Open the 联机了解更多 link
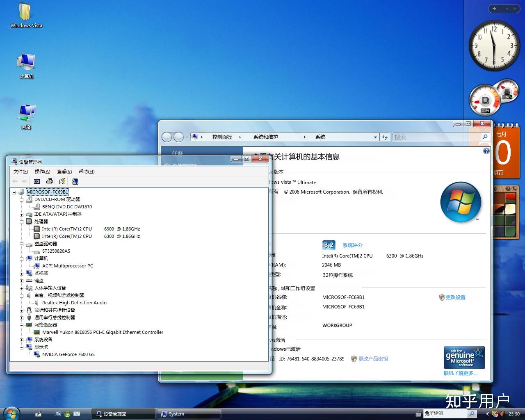 [x=461, y=373]
